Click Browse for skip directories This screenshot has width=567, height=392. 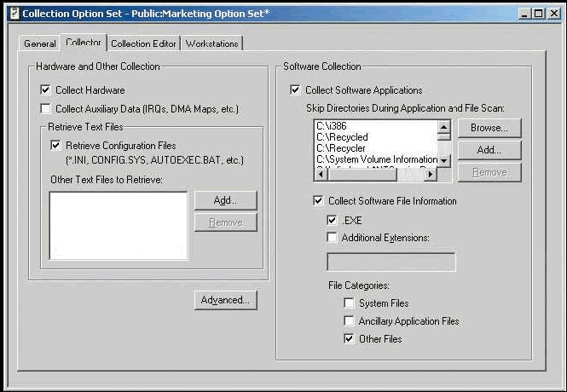click(x=489, y=128)
